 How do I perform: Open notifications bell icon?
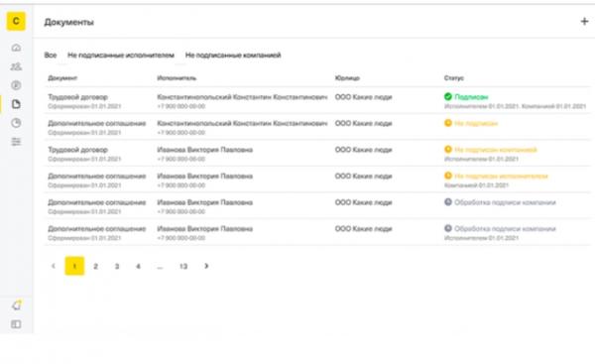coord(16,304)
